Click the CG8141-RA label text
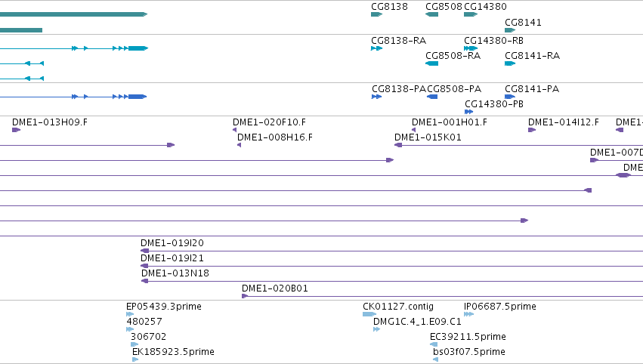Viewport: 643px width, 364px height. pos(532,56)
